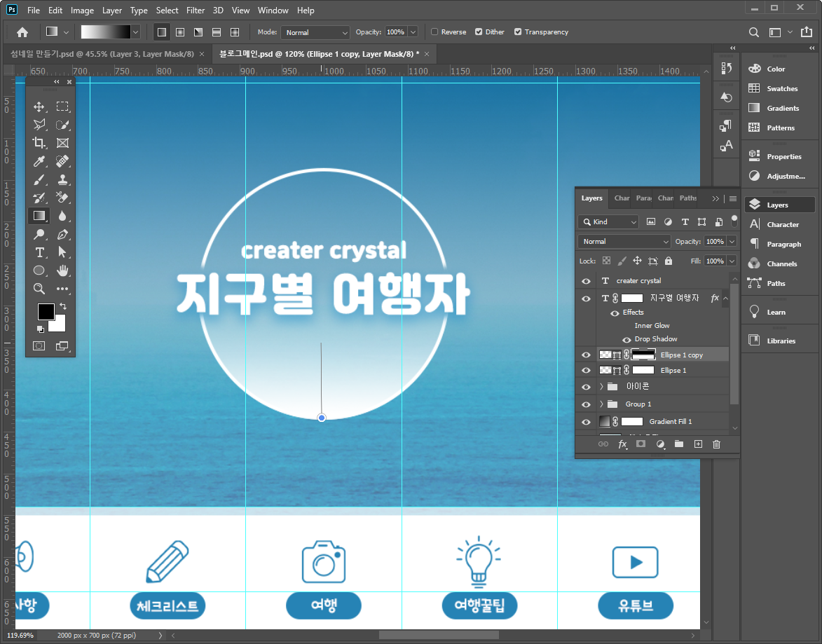Select the Quick Selection tool
The image size is (822, 644).
click(62, 125)
